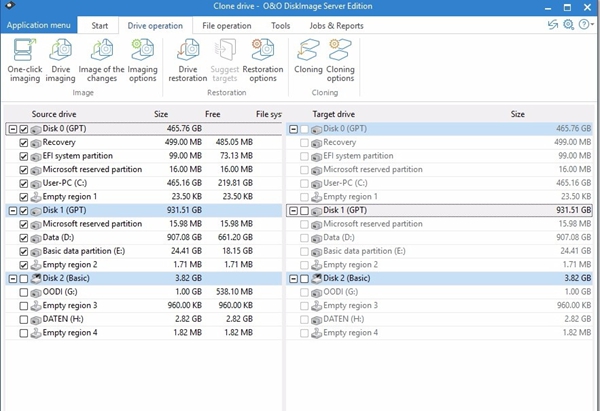Click the source Disk 2 (Basic) drive icon
This screenshot has width=600, height=411.
tap(36, 279)
